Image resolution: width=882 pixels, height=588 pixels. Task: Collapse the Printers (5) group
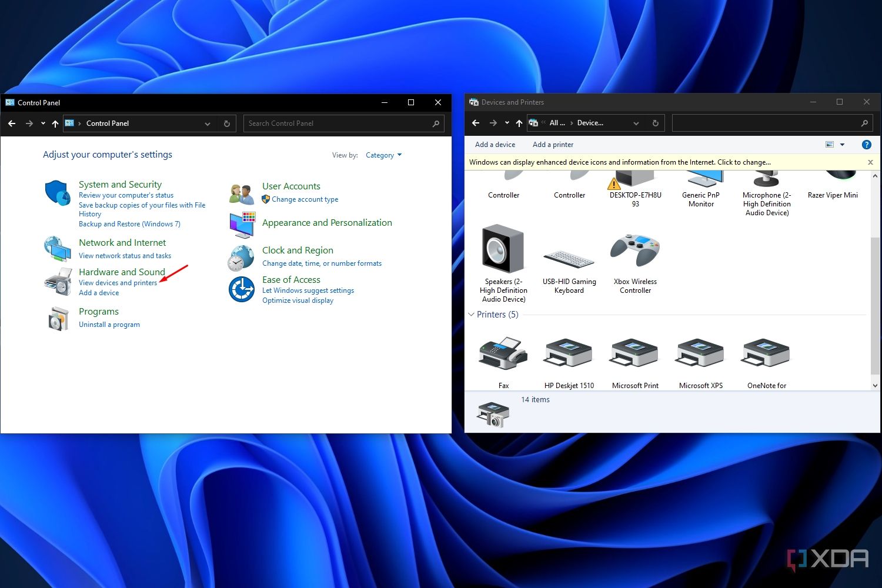click(x=471, y=315)
